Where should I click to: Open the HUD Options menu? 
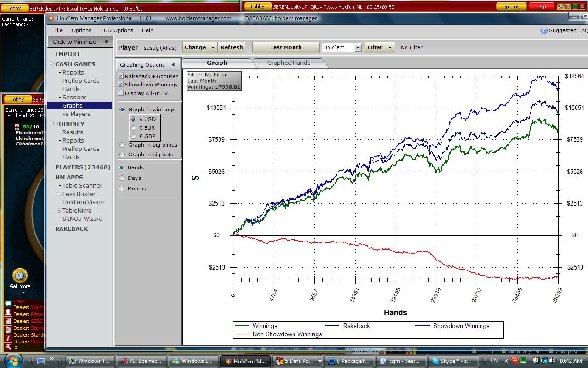116,30
